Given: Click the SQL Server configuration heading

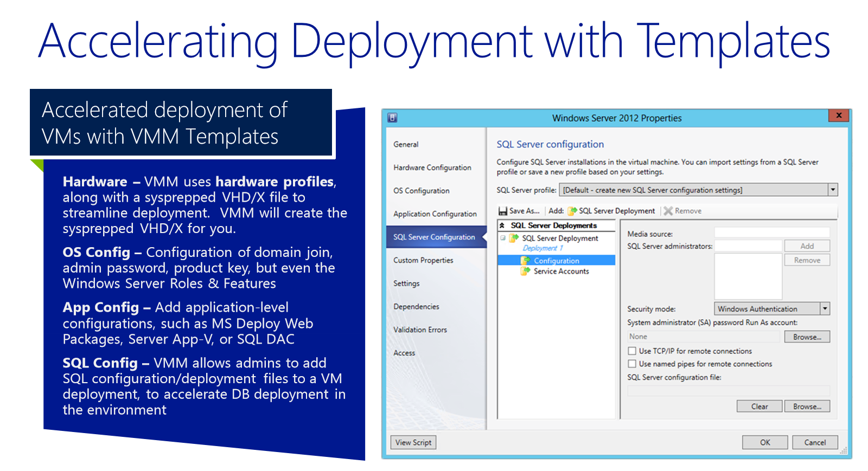Looking at the screenshot, I should coord(550,144).
